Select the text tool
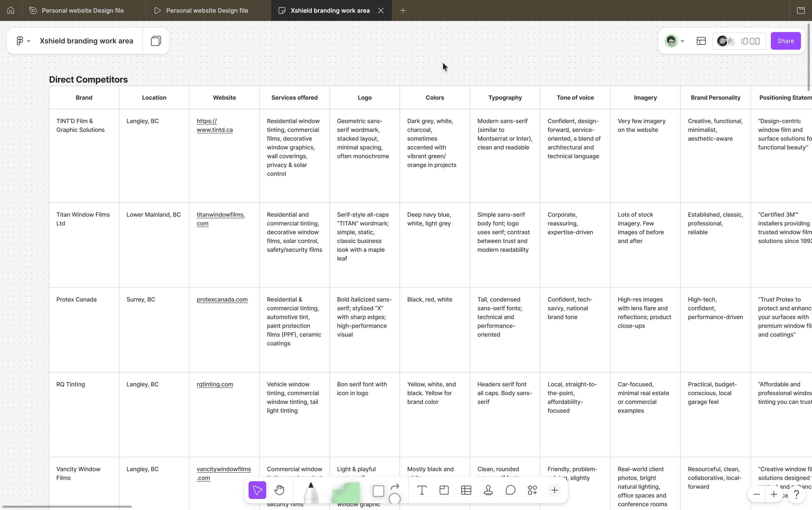This screenshot has height=510, width=812. [422, 490]
